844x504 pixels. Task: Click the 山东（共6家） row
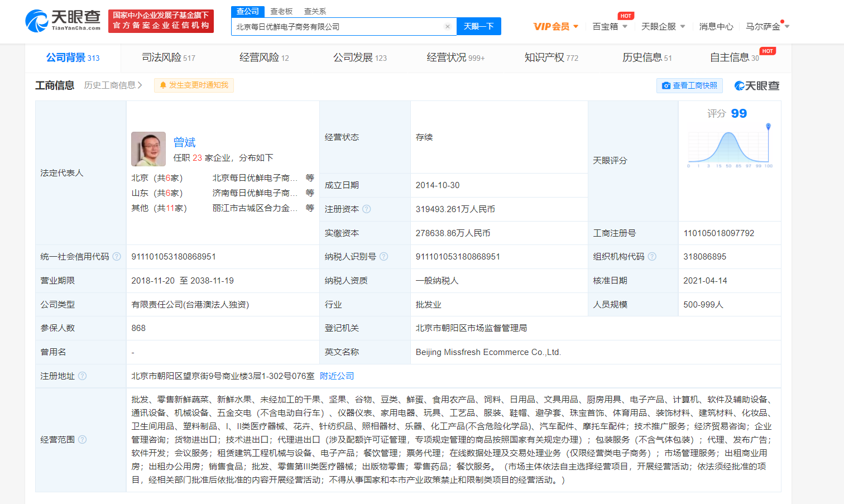pyautogui.click(x=223, y=193)
